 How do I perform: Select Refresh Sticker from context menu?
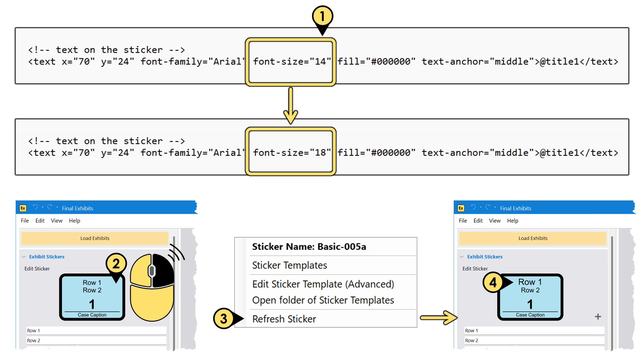pos(284,319)
